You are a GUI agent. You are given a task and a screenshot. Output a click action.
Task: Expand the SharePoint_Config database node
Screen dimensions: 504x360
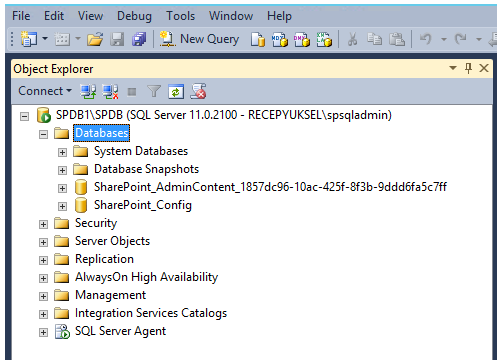point(62,207)
